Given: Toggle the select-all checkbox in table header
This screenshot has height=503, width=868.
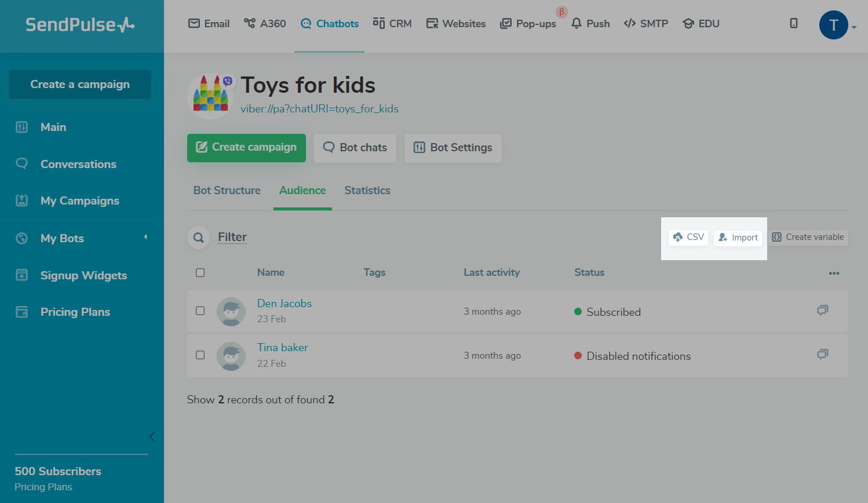Looking at the screenshot, I should click(200, 272).
